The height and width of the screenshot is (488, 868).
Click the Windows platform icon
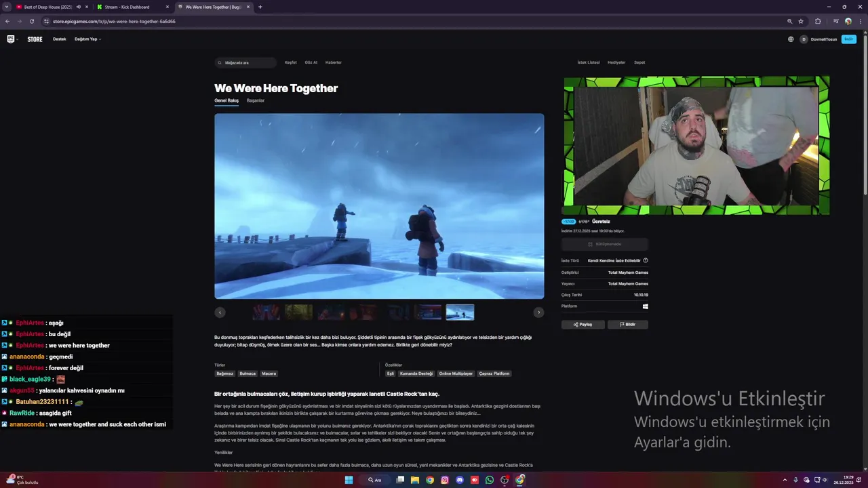pos(646,306)
